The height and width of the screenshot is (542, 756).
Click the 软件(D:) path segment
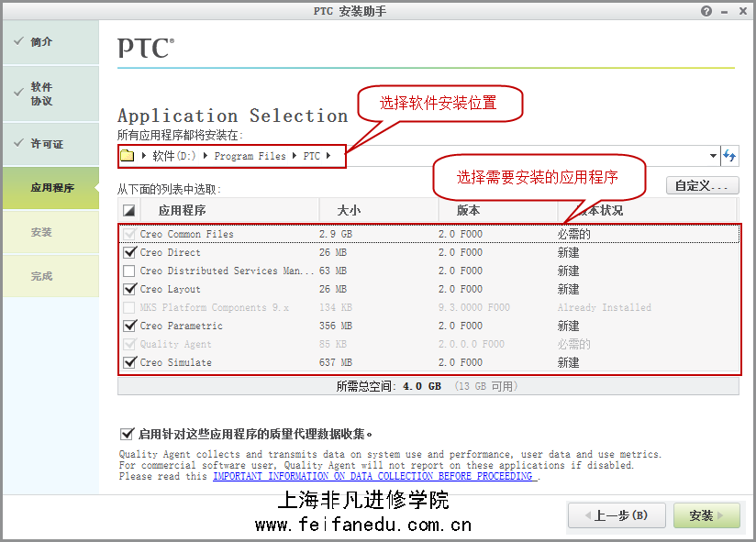[174, 156]
